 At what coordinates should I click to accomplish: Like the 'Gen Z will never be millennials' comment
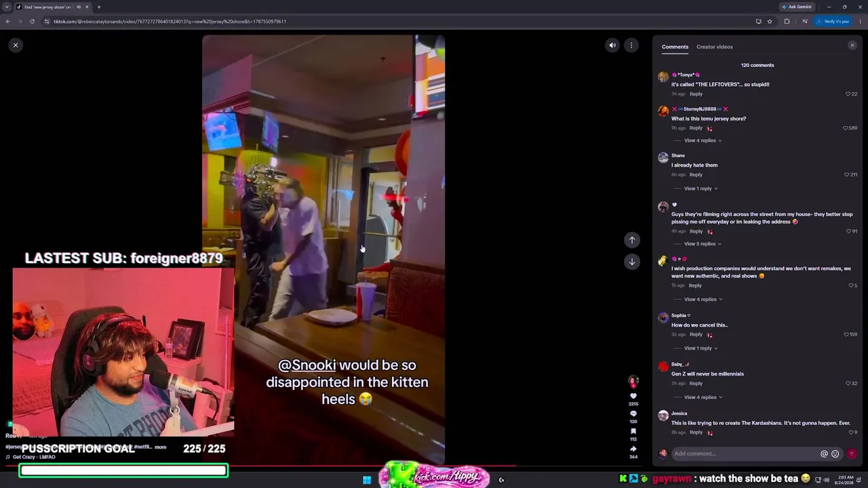(848, 384)
